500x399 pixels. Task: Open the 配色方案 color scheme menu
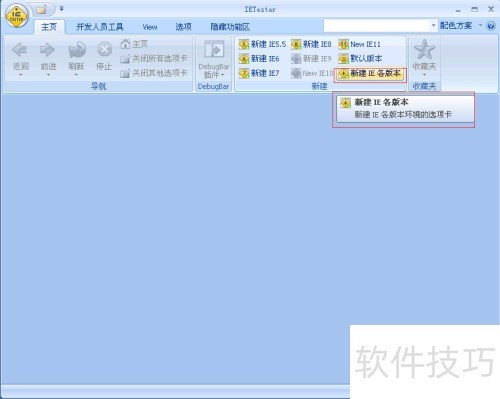coord(456,25)
